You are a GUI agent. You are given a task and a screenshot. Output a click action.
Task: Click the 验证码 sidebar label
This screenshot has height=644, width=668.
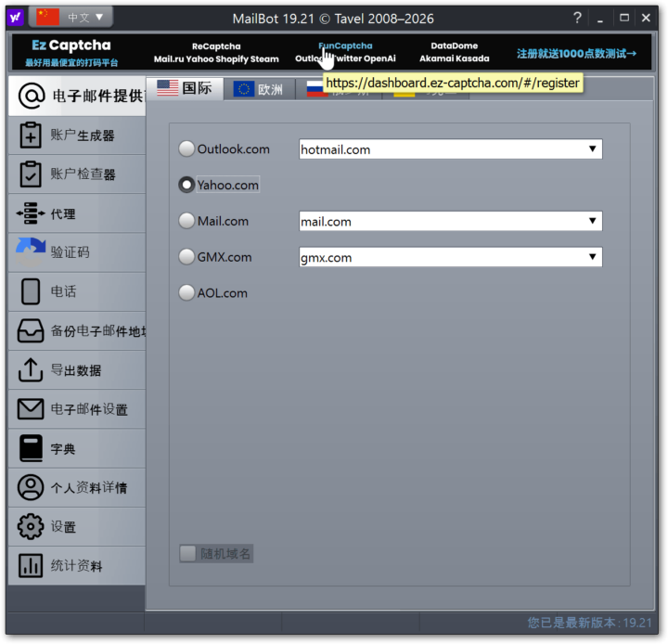point(70,252)
